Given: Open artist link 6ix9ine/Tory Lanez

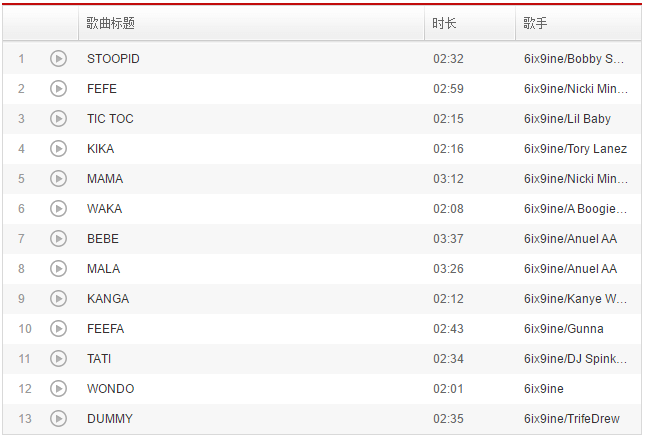Looking at the screenshot, I should [575, 149].
